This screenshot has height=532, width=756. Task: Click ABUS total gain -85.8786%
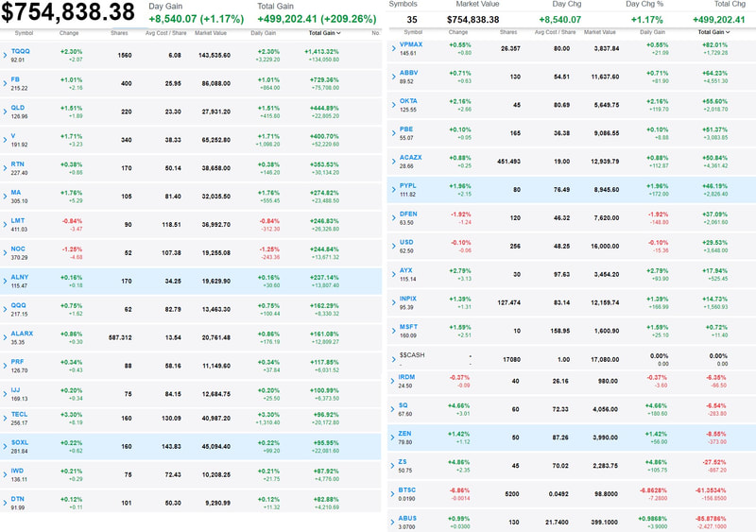(711, 519)
